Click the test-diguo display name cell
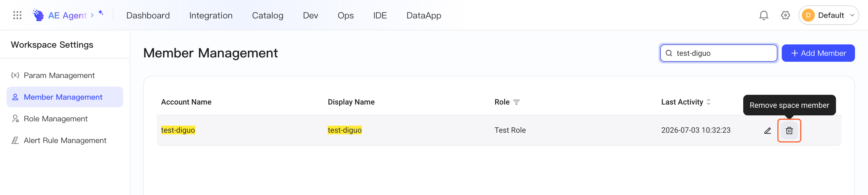Image resolution: width=868 pixels, height=195 pixels. click(x=344, y=130)
